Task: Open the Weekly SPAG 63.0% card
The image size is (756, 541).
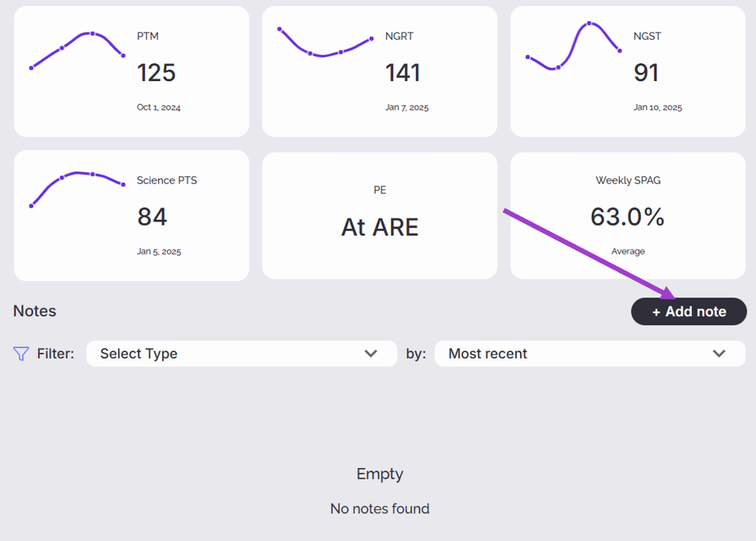Action: (628, 216)
